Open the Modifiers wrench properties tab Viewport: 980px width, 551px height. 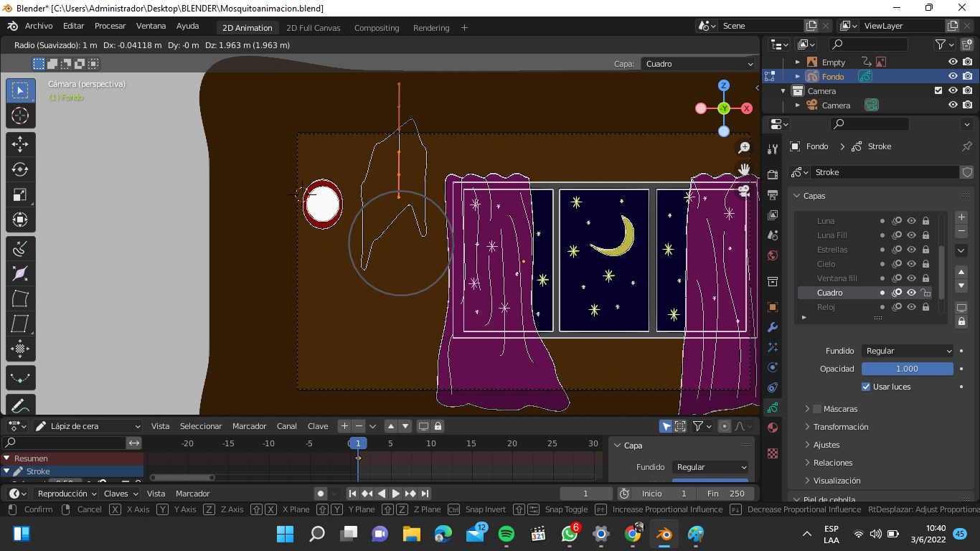[773, 327]
